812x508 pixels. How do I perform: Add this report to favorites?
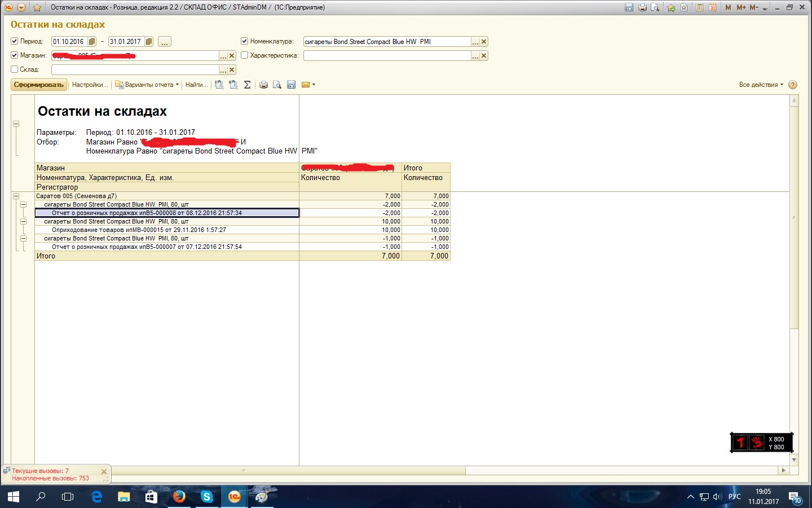tap(671, 7)
